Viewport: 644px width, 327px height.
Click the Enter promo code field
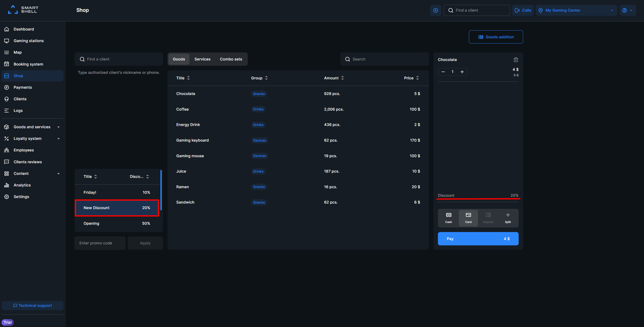[100, 243]
